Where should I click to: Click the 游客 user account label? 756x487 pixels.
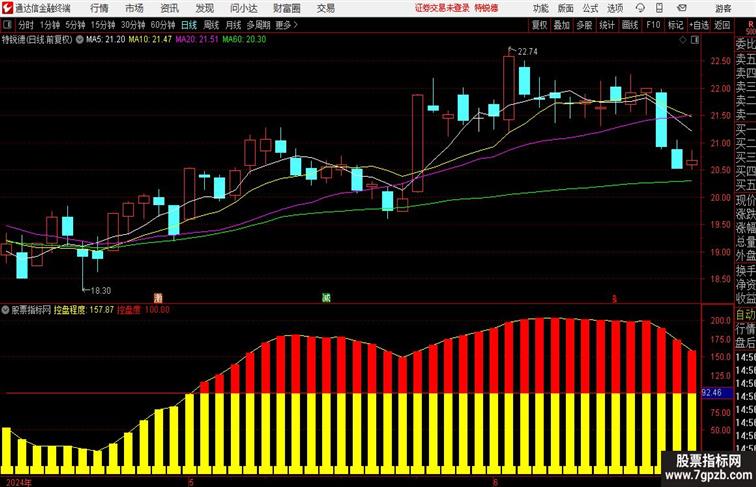723,8
